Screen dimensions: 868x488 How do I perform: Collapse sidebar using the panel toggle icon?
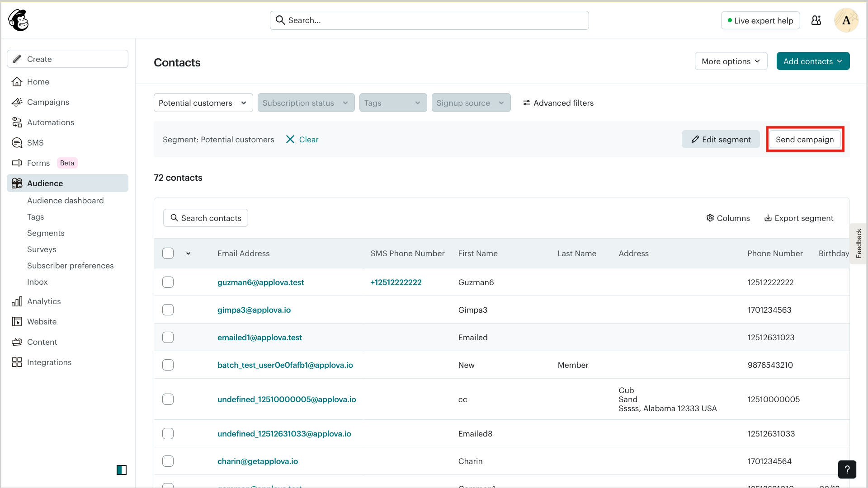point(122,470)
